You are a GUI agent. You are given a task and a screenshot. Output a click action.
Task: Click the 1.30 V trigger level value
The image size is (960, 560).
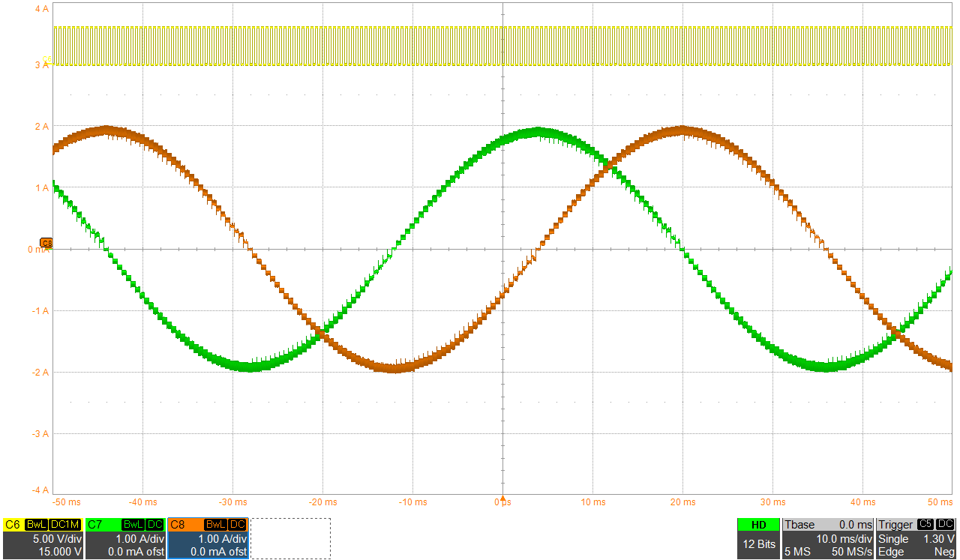click(938, 539)
